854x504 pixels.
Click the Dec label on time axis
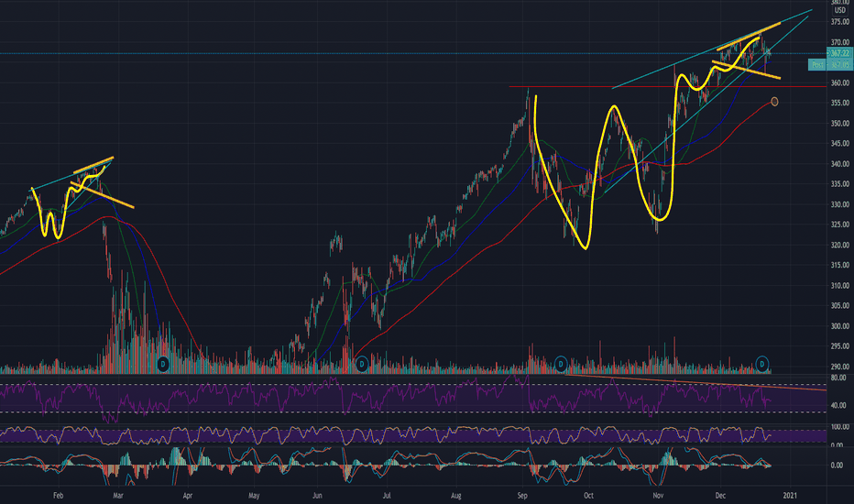click(720, 496)
